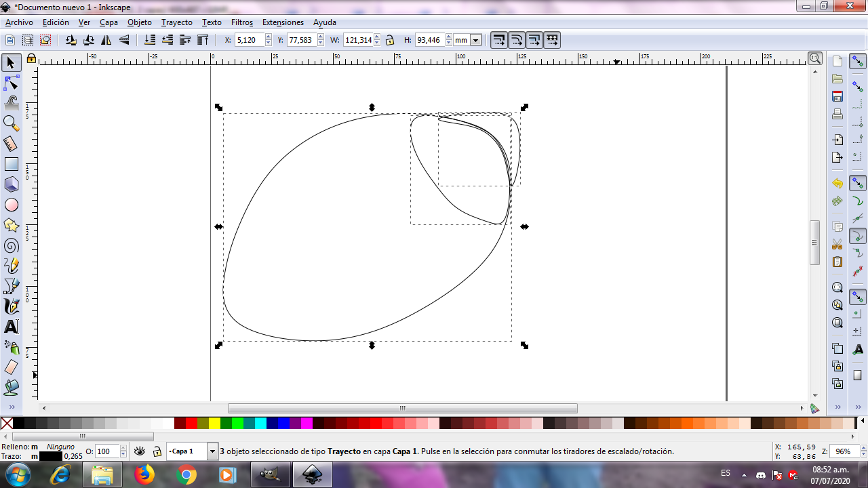Select the Paint bucket tool

[x=11, y=388]
